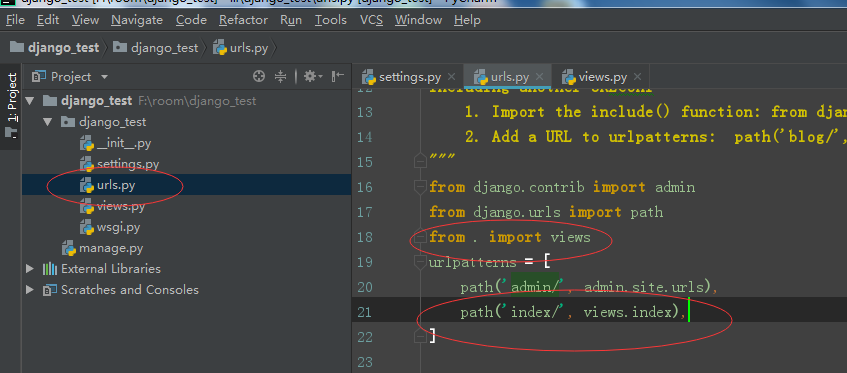Screen dimensions: 847x373
Task: Open the Refactor menu
Action: click(243, 20)
